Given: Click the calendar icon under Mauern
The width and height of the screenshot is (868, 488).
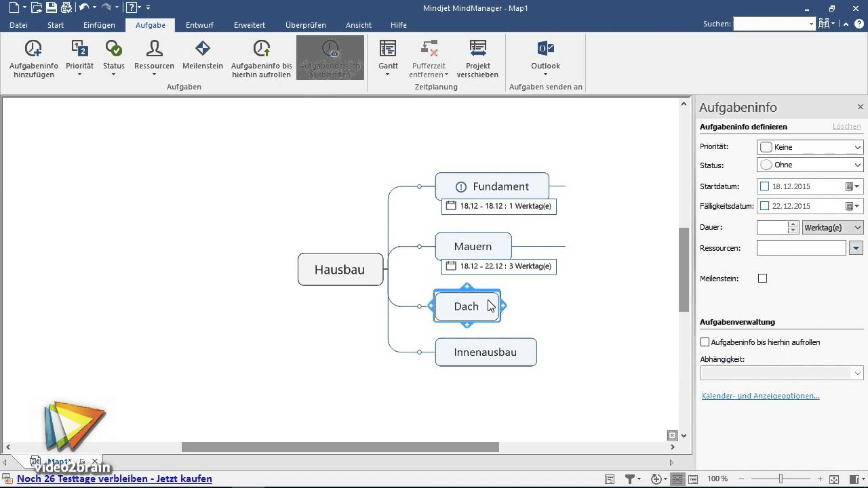Looking at the screenshot, I should pyautogui.click(x=451, y=266).
